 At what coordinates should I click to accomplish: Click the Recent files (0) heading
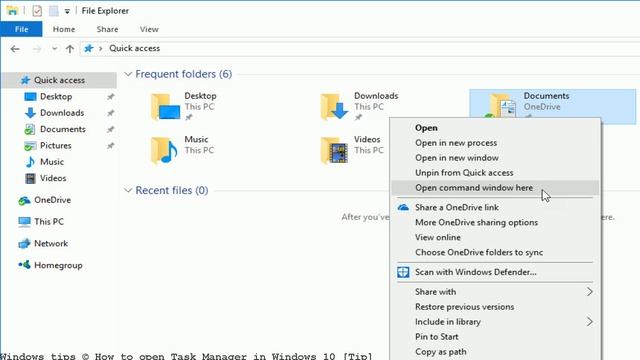click(x=172, y=190)
